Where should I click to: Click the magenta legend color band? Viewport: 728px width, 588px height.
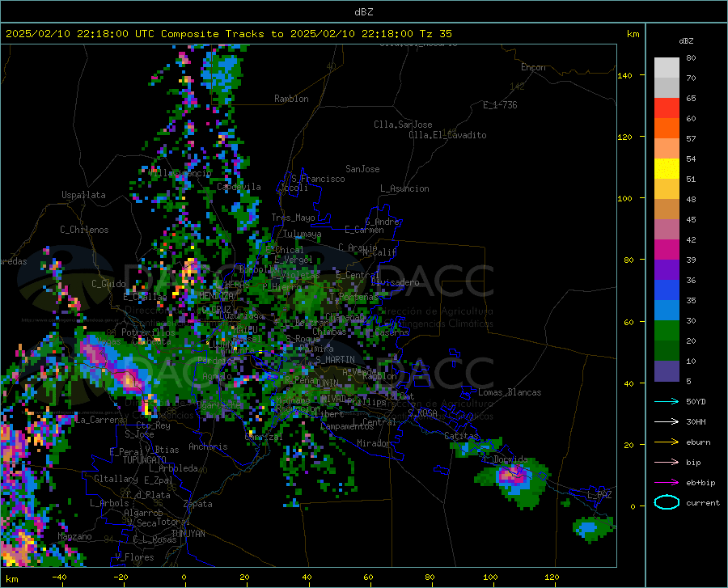point(667,250)
